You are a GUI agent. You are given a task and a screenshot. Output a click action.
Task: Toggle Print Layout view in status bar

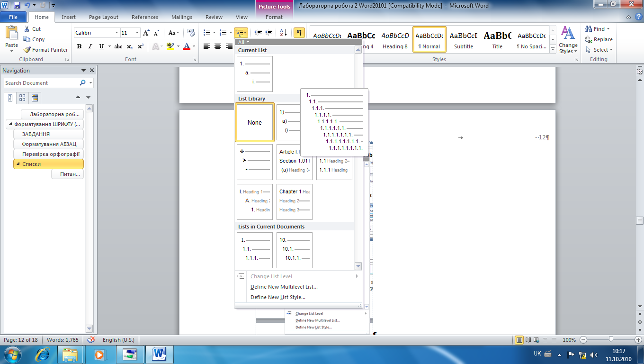point(519,340)
